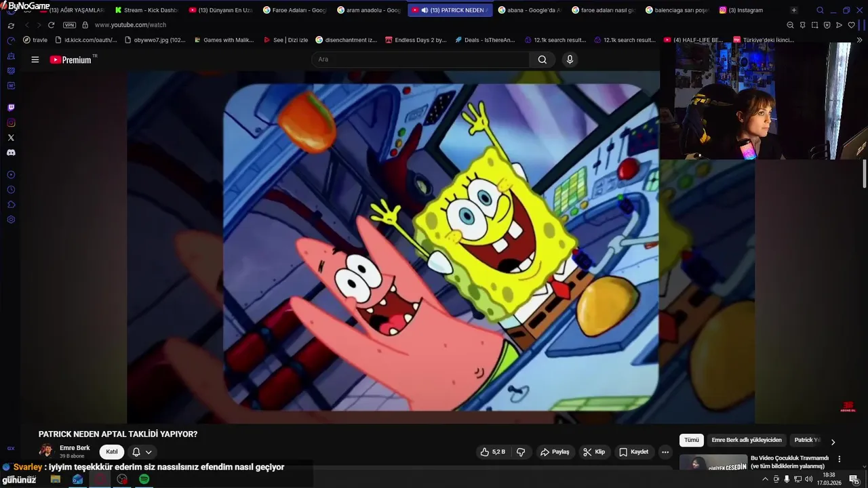Open the Türkiye'deki İkinci bookmark
This screenshot has width=868, height=488.
(x=764, y=40)
